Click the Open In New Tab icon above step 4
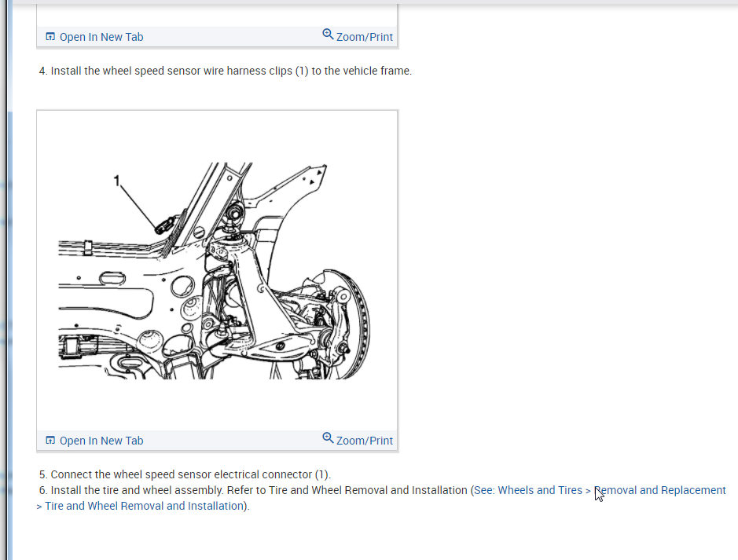 [50, 37]
